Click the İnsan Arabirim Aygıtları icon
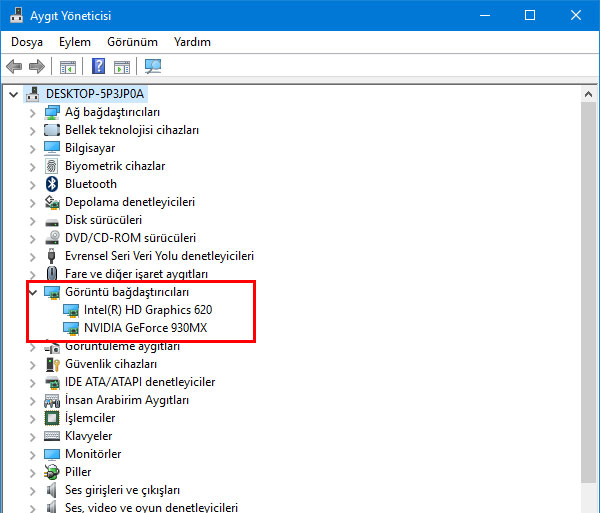 point(52,400)
